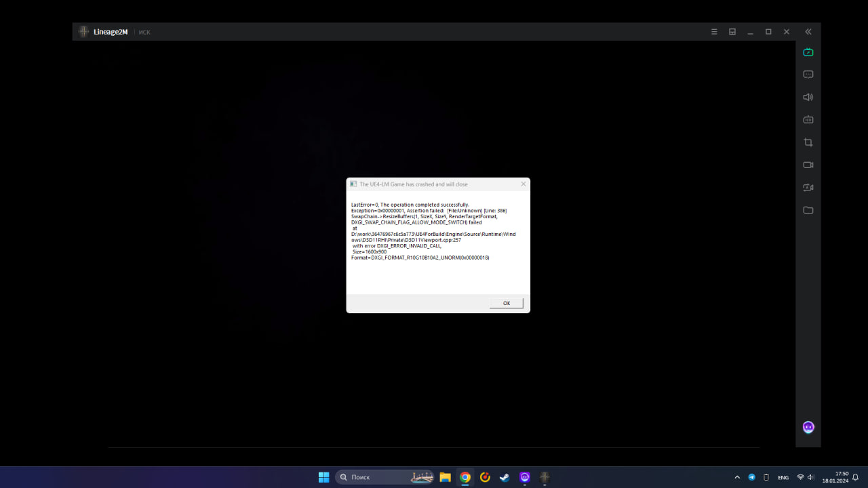
Task: Click the DXGI_ERROR_INVALID_CALL error line
Action: [x=397, y=245]
